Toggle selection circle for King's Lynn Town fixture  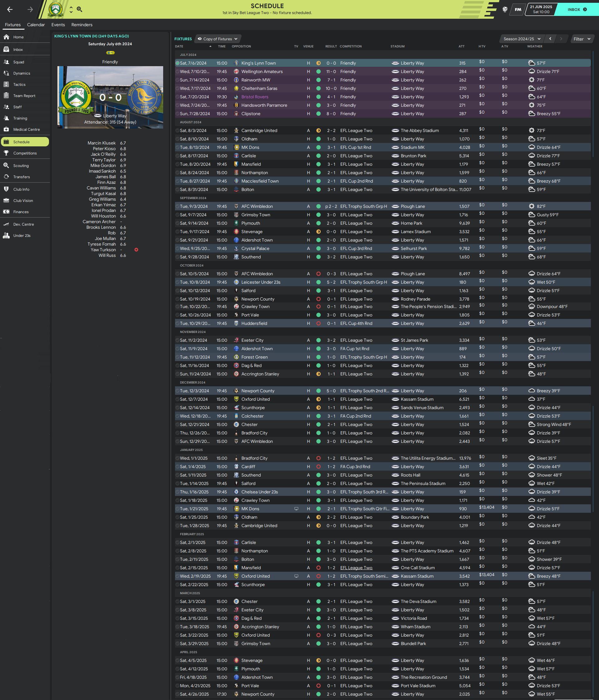pyautogui.click(x=177, y=63)
